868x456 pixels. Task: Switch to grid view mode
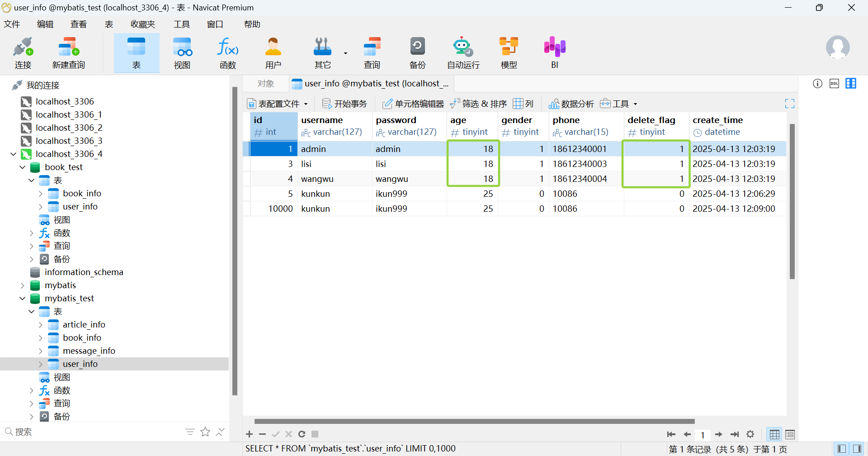774,434
